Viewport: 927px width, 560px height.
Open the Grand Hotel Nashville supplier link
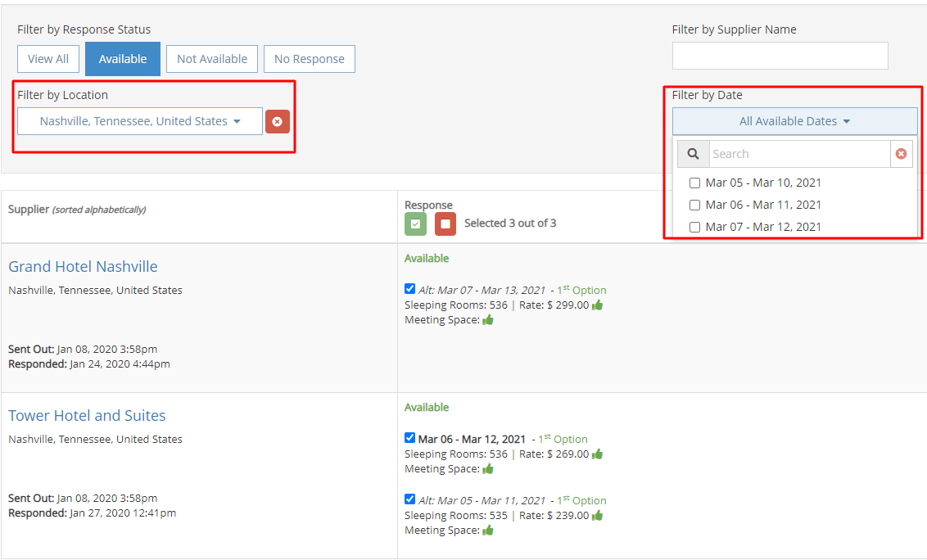tap(83, 267)
